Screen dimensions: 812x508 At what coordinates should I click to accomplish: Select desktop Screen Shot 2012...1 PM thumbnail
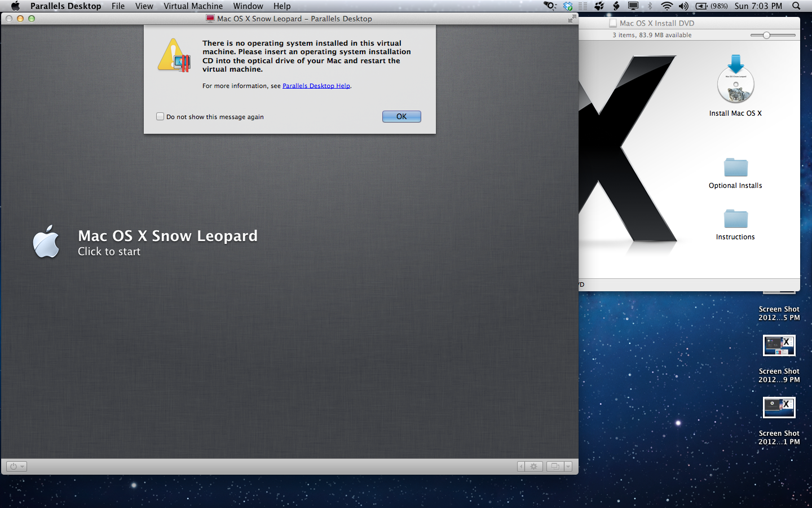(779, 408)
